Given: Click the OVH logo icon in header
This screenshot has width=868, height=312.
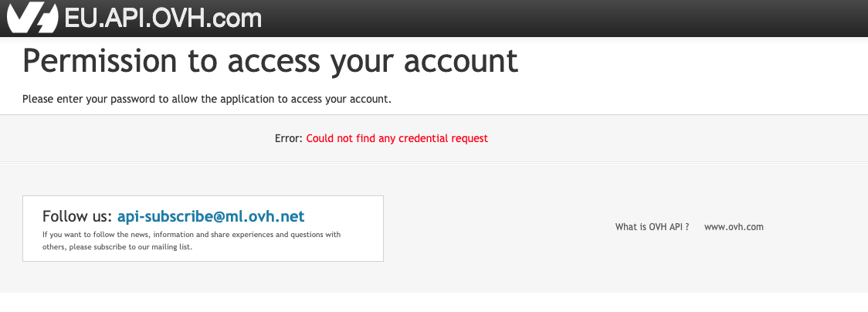Looking at the screenshot, I should (x=31, y=18).
